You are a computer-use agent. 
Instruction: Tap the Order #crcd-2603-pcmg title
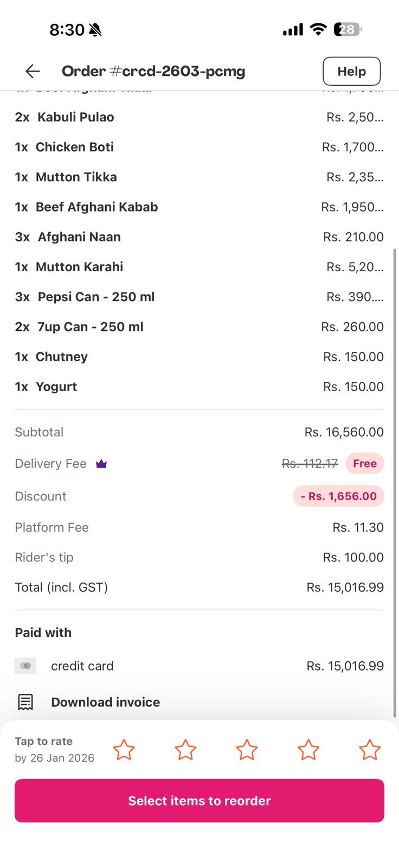point(153,71)
